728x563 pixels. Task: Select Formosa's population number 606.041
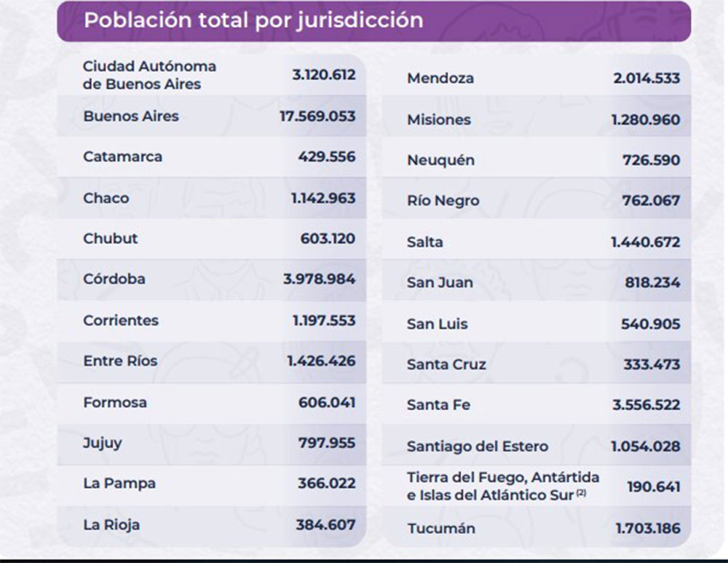click(x=327, y=402)
